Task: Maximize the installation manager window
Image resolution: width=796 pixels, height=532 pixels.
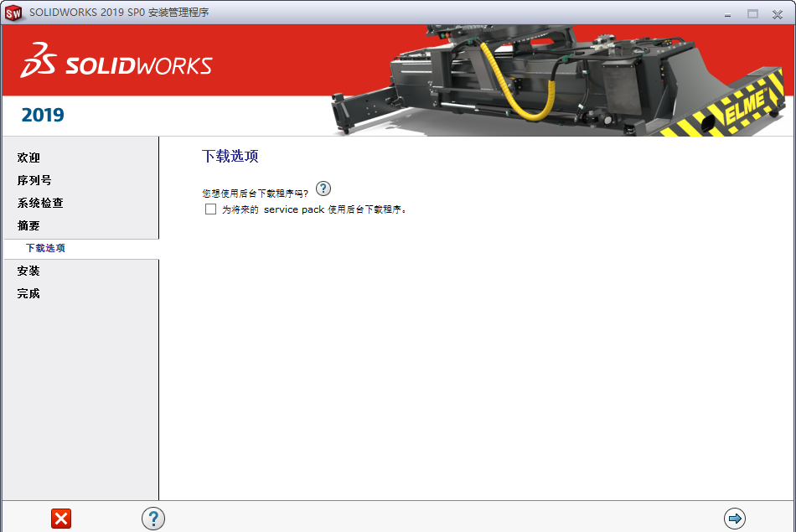Action: tap(753, 14)
